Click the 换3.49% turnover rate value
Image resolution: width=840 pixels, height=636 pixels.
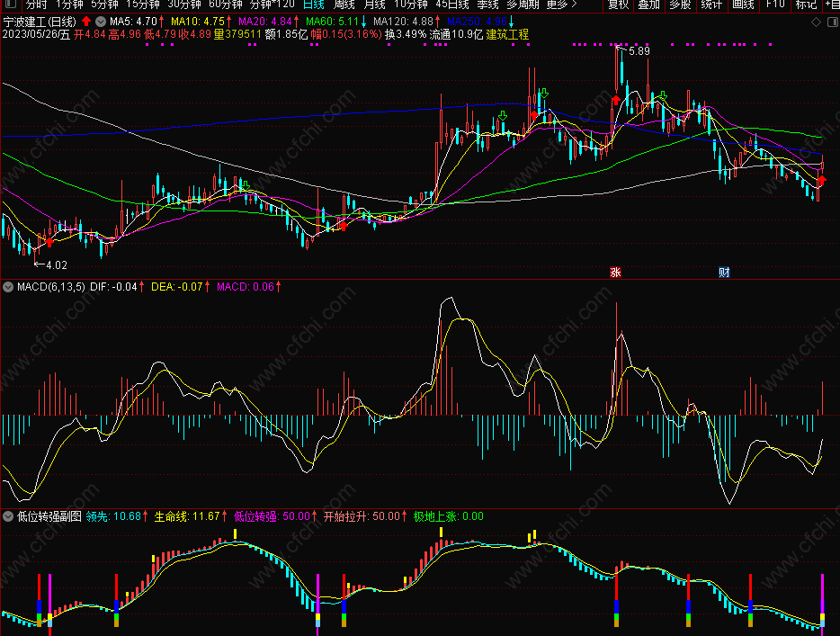406,35
